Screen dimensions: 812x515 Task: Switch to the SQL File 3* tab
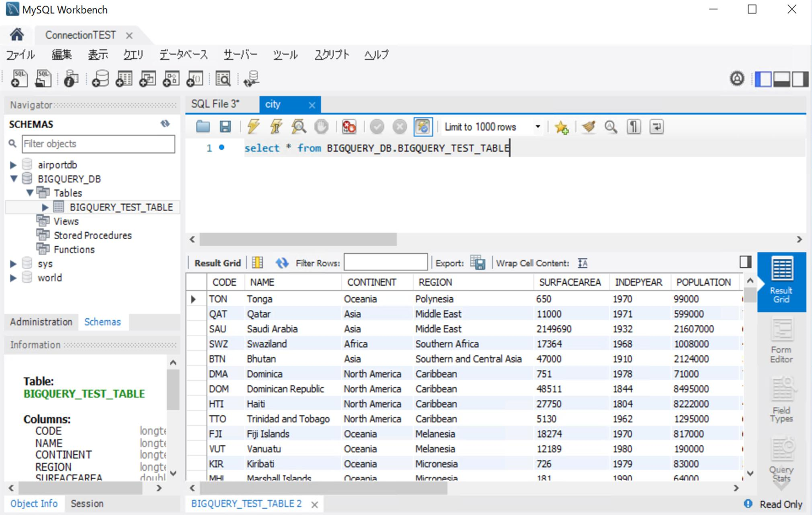[215, 104]
